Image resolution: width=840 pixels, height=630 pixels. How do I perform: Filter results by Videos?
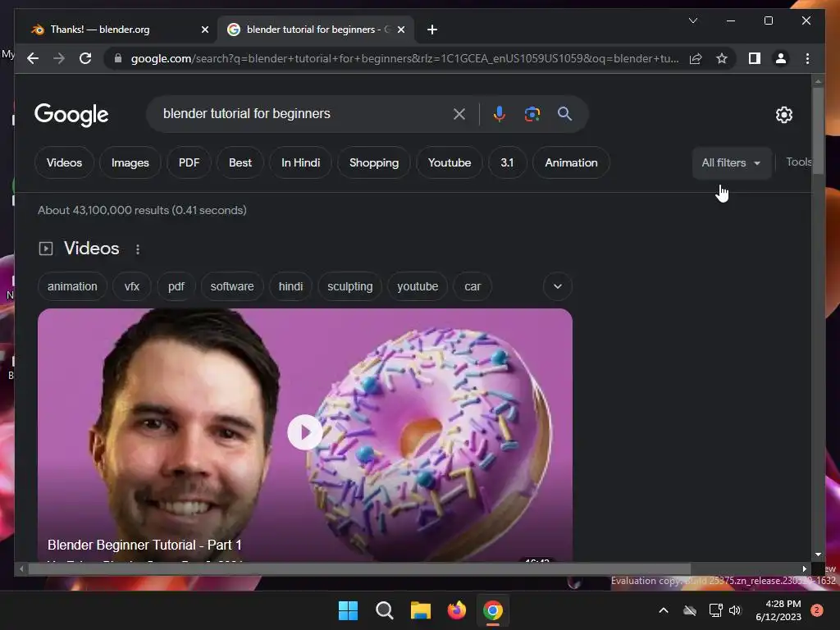64,162
